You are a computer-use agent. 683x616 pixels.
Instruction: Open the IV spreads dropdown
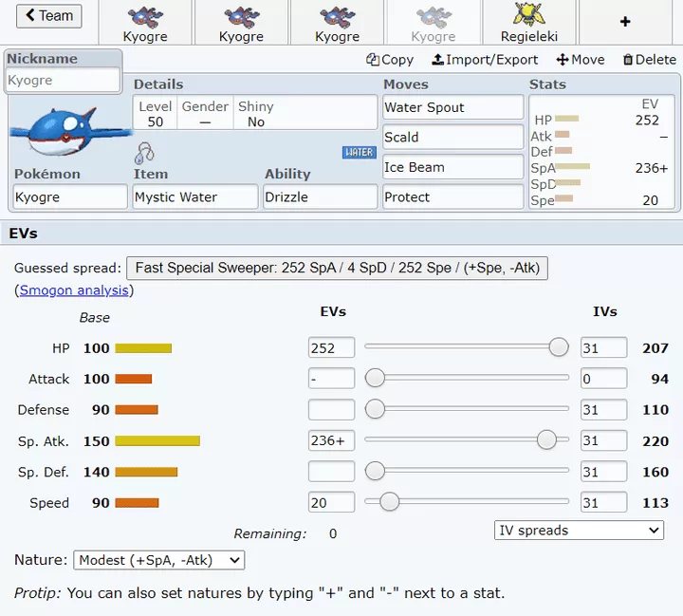[x=579, y=531]
